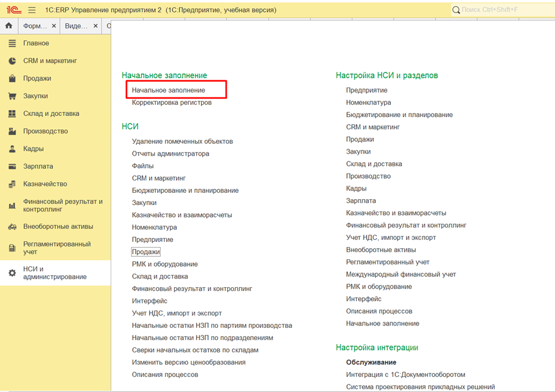The width and height of the screenshot is (555, 392).
Task: Open Регламентированный учет settings link
Action: pyautogui.click(x=388, y=262)
